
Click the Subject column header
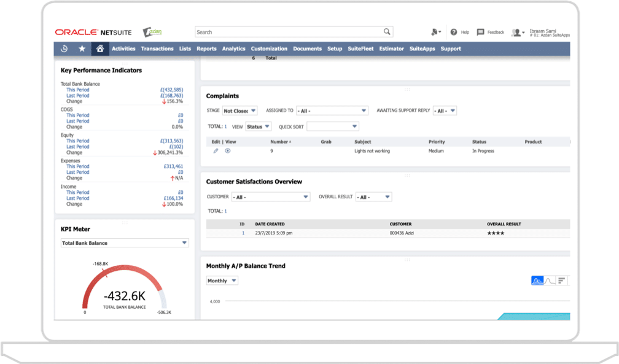tap(363, 142)
